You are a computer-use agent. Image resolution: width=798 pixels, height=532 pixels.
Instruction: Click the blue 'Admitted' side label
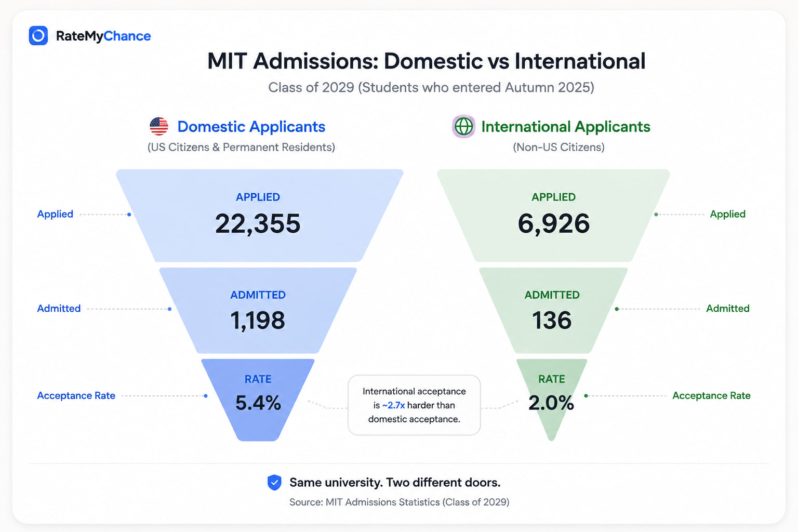pos(59,309)
